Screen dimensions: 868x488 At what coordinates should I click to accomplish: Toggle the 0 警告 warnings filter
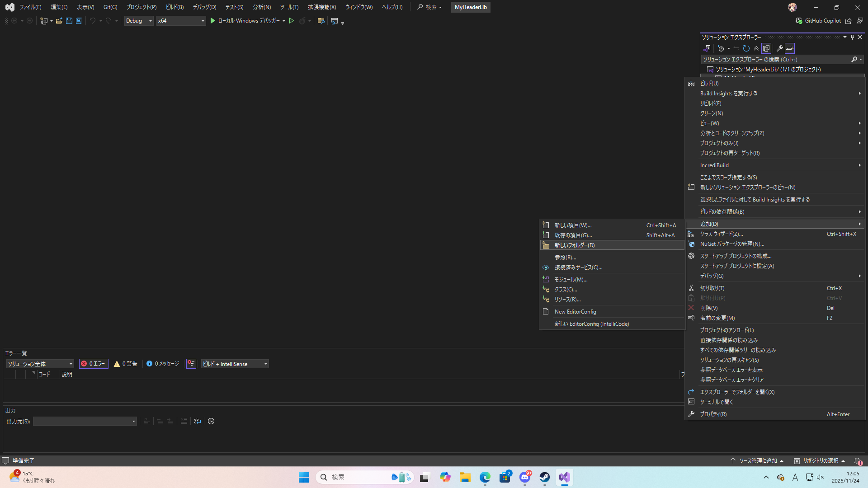[126, 364]
